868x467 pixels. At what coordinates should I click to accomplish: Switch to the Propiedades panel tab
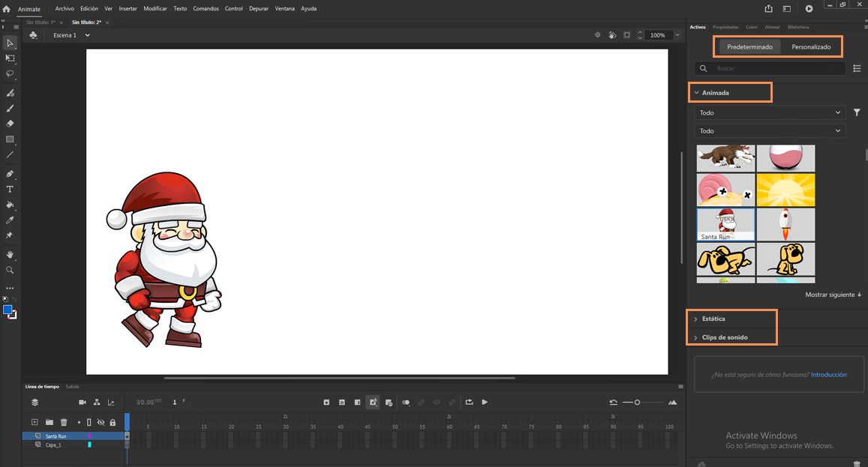(725, 27)
